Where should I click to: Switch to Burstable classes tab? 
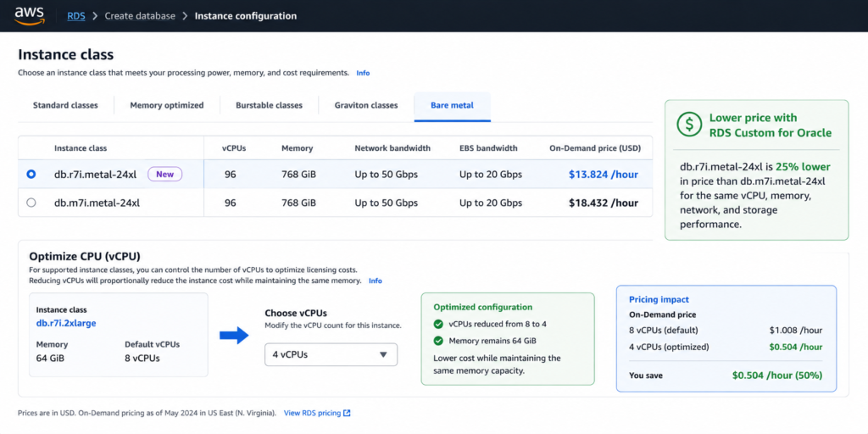(x=269, y=105)
